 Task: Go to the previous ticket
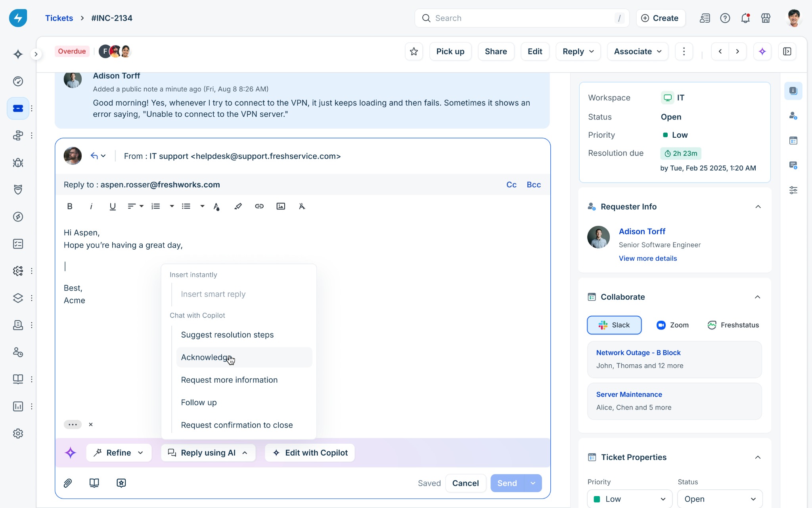[720, 52]
